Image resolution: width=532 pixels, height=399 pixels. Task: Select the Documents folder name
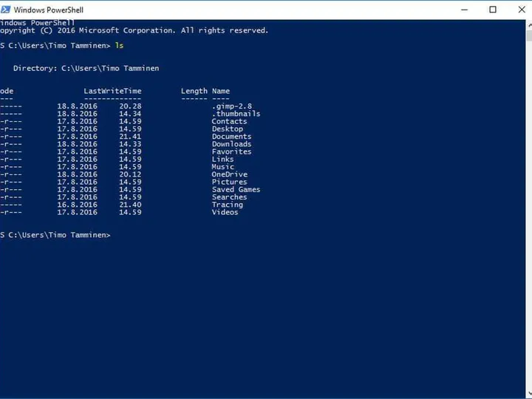pos(232,137)
